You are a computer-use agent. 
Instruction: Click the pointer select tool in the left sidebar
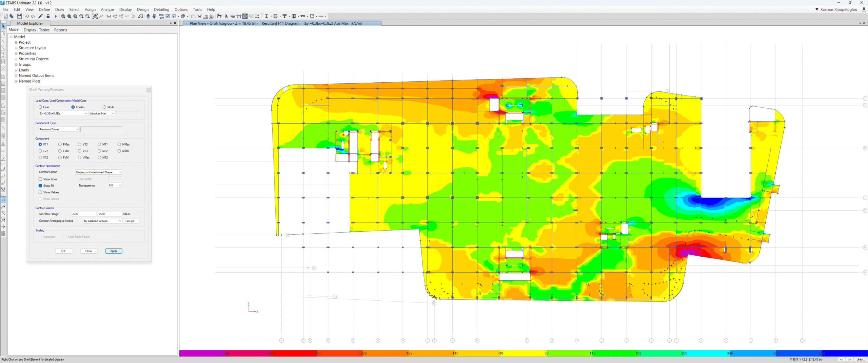pos(3,26)
